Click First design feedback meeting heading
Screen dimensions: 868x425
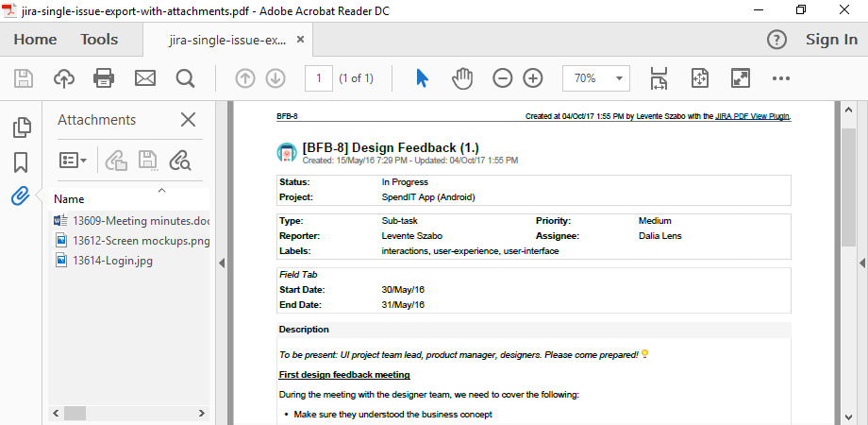pos(344,375)
